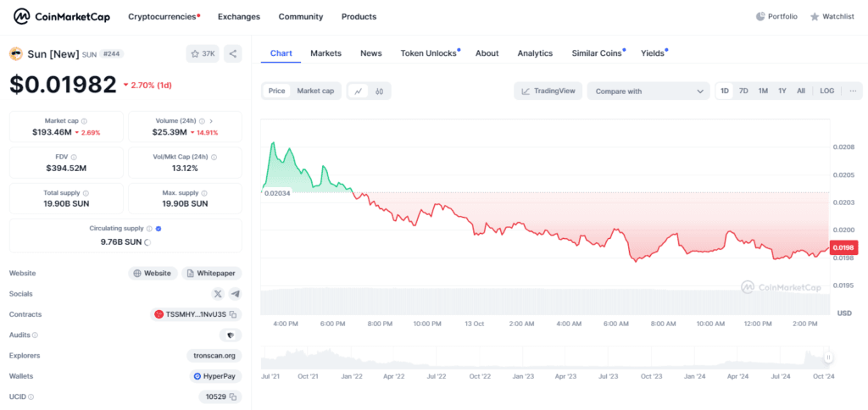The width and height of the screenshot is (868, 410).
Task: Click the Sun token avatar icon
Action: point(15,53)
